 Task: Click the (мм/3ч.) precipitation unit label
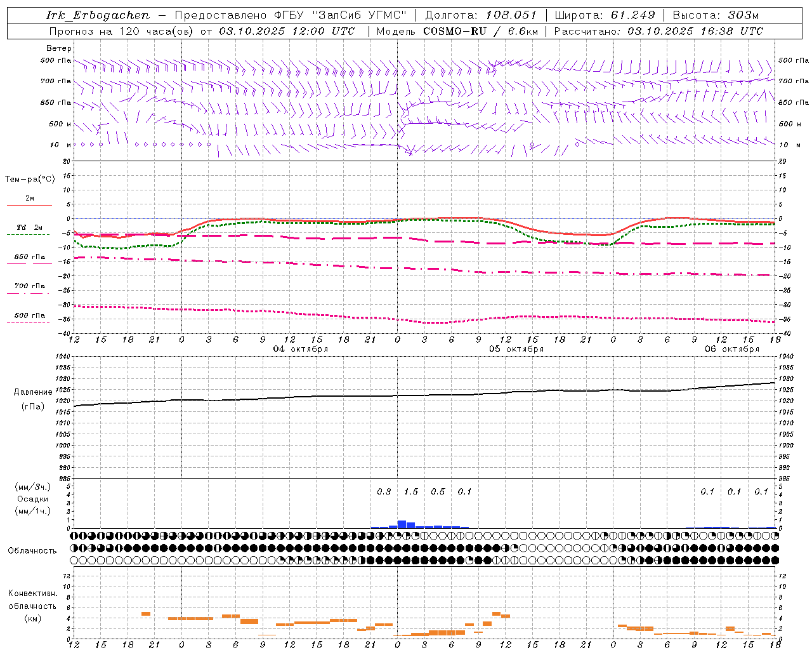tap(33, 487)
